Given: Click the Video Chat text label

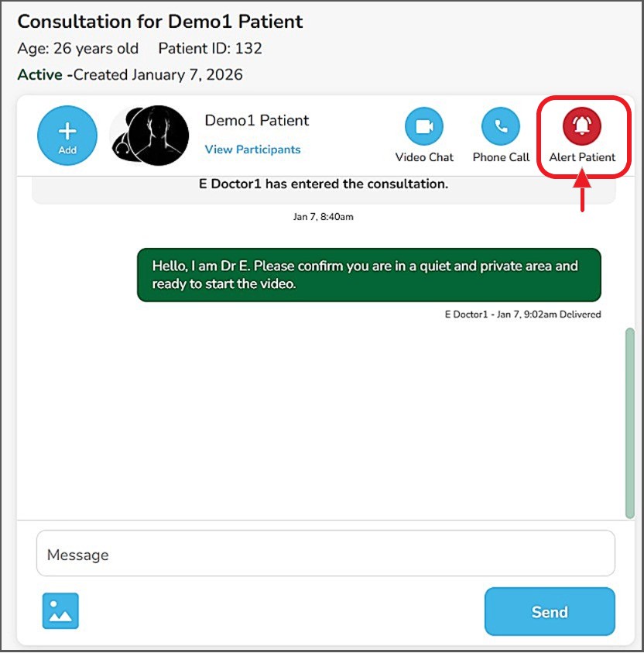Looking at the screenshot, I should point(424,157).
